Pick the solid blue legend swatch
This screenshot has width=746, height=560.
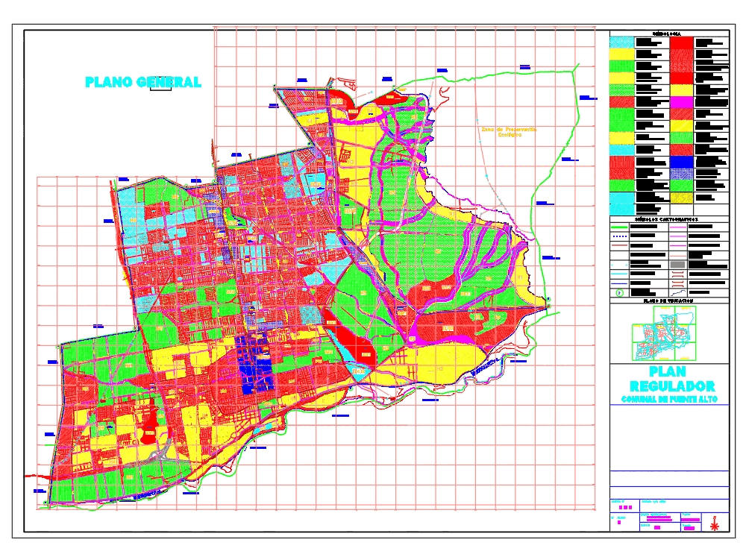[x=680, y=162]
